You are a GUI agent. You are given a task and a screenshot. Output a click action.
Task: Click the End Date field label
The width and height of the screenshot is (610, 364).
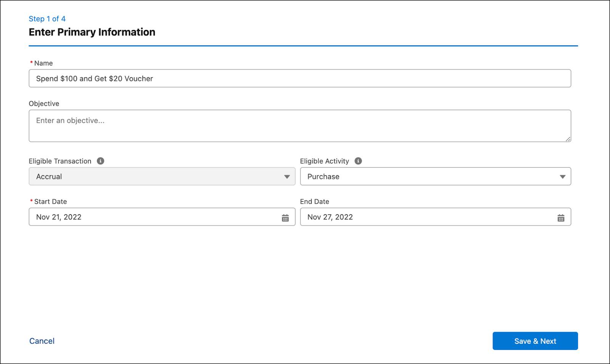point(315,201)
